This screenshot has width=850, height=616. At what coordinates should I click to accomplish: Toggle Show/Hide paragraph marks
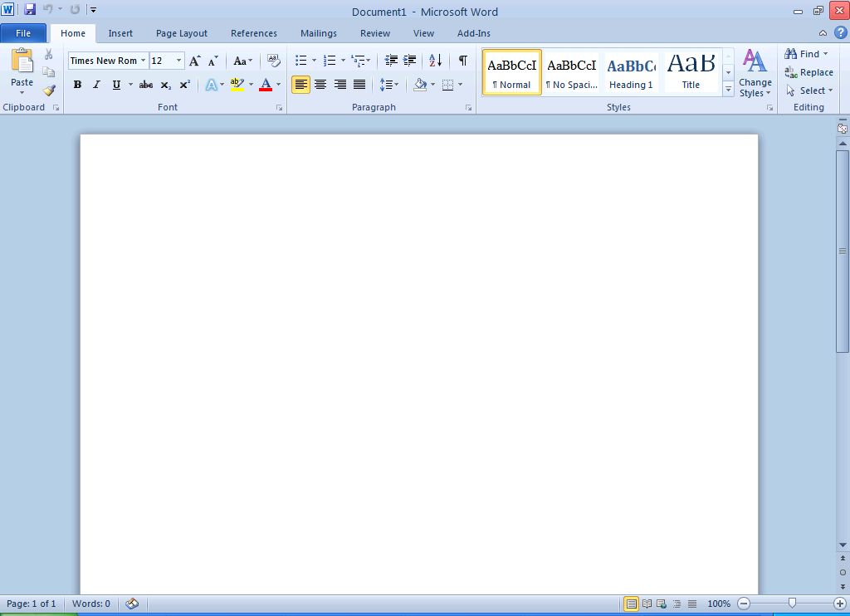point(462,61)
